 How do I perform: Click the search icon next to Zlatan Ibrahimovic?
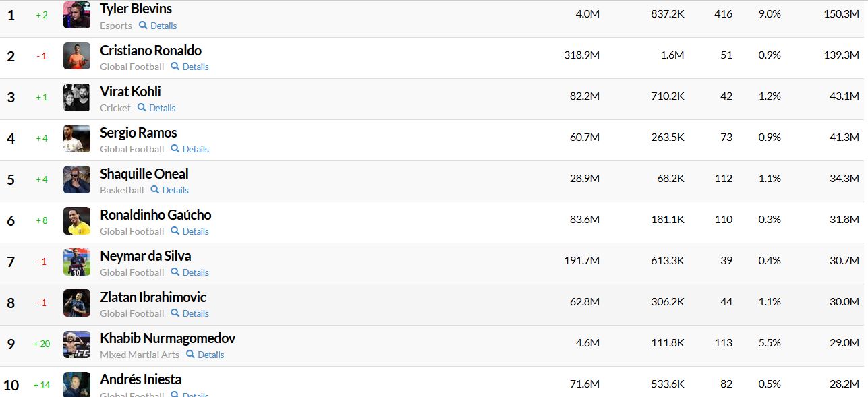pos(174,313)
